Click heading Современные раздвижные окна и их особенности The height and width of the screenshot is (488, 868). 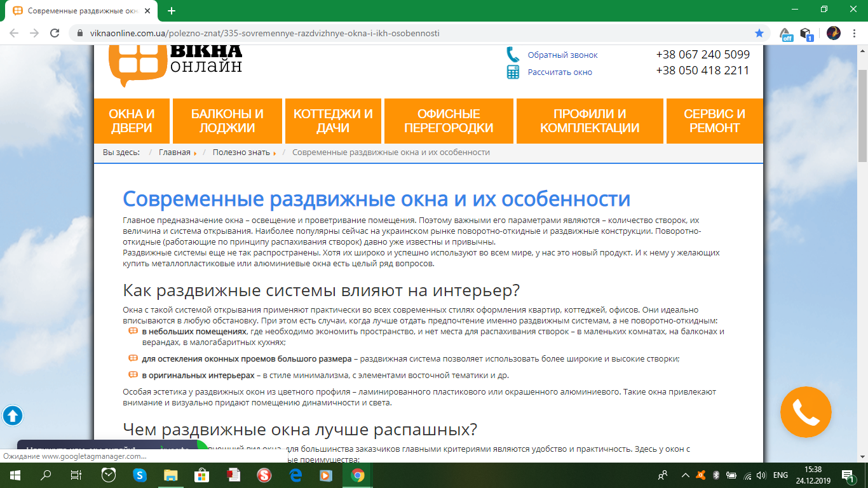coord(376,198)
